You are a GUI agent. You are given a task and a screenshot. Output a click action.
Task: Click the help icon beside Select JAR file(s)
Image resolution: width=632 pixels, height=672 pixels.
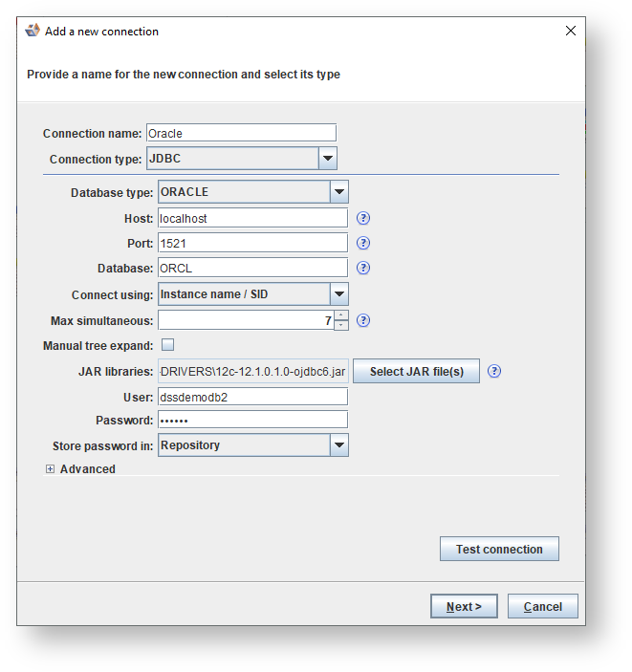494,371
